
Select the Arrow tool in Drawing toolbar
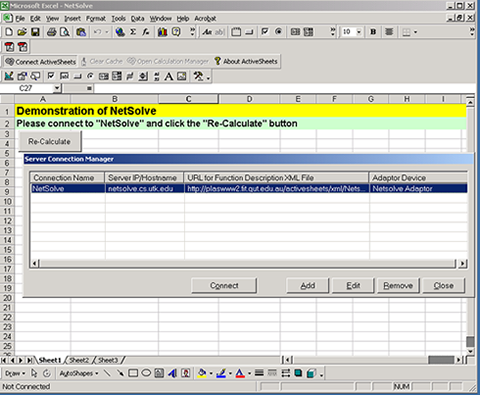(x=120, y=373)
